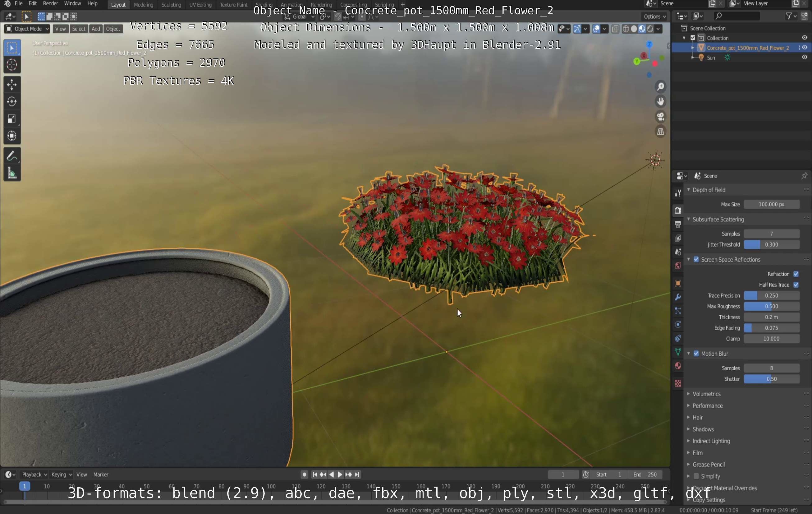812x514 pixels.
Task: Open the Object properties tab
Action: (x=678, y=284)
